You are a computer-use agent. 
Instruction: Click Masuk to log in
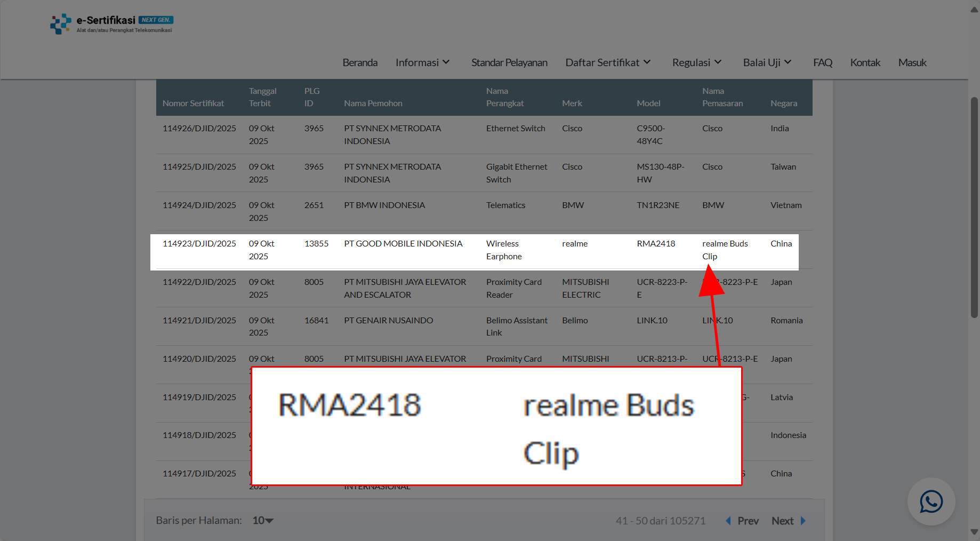[912, 62]
